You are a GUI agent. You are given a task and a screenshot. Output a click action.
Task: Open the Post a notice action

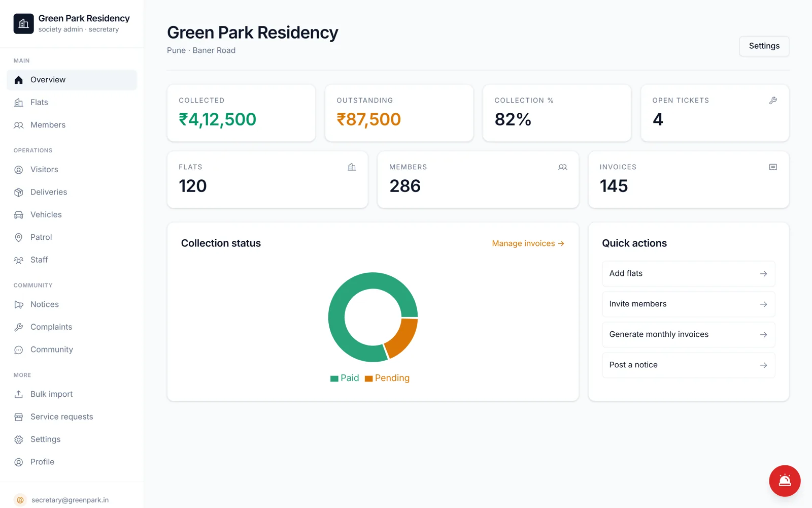click(x=688, y=365)
